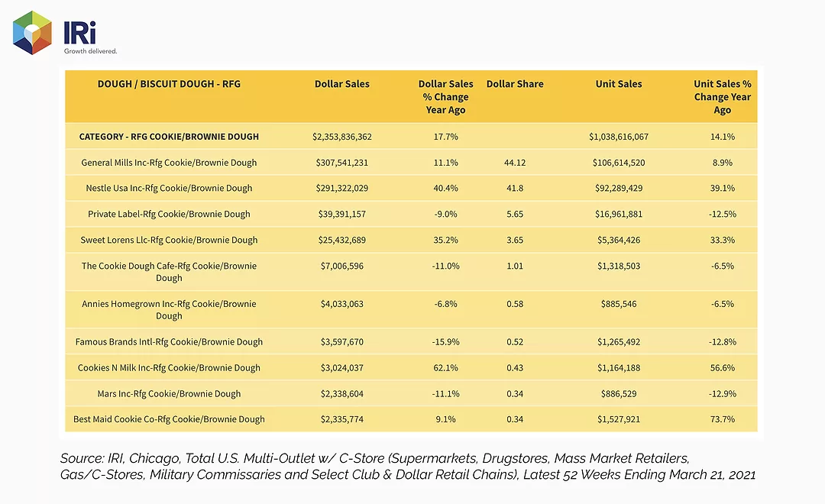Select the Dollar Share column header

coord(515,84)
